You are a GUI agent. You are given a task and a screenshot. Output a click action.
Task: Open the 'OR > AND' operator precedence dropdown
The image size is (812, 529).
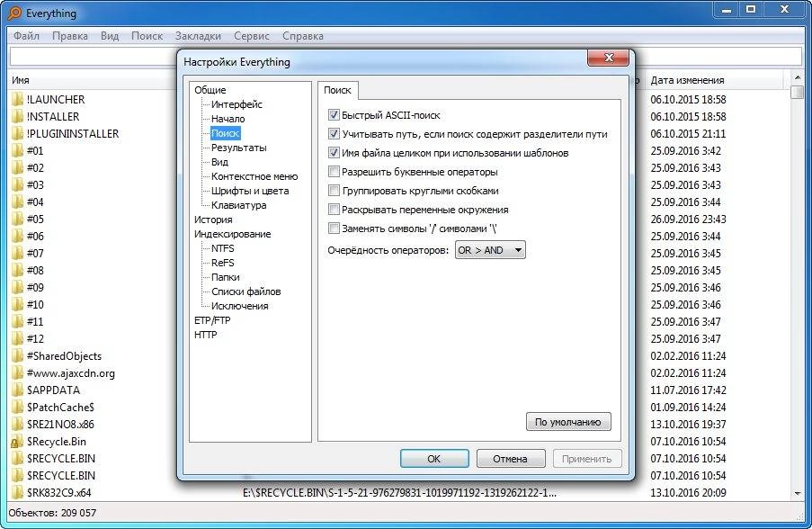(490, 250)
